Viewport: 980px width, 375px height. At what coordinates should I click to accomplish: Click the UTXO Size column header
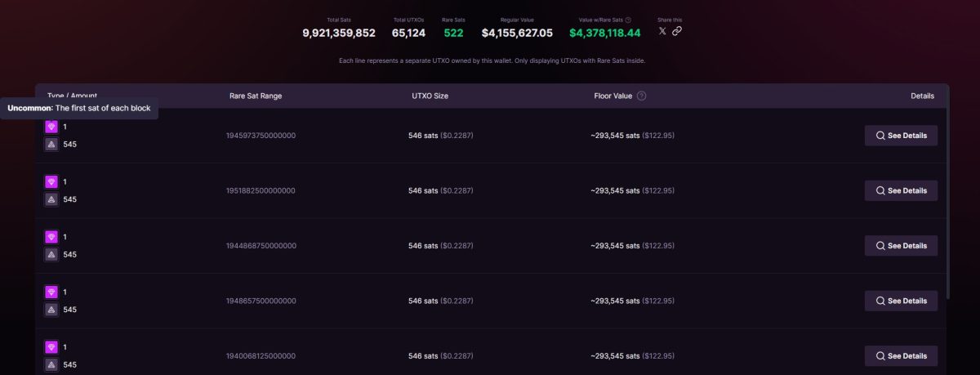pos(430,96)
